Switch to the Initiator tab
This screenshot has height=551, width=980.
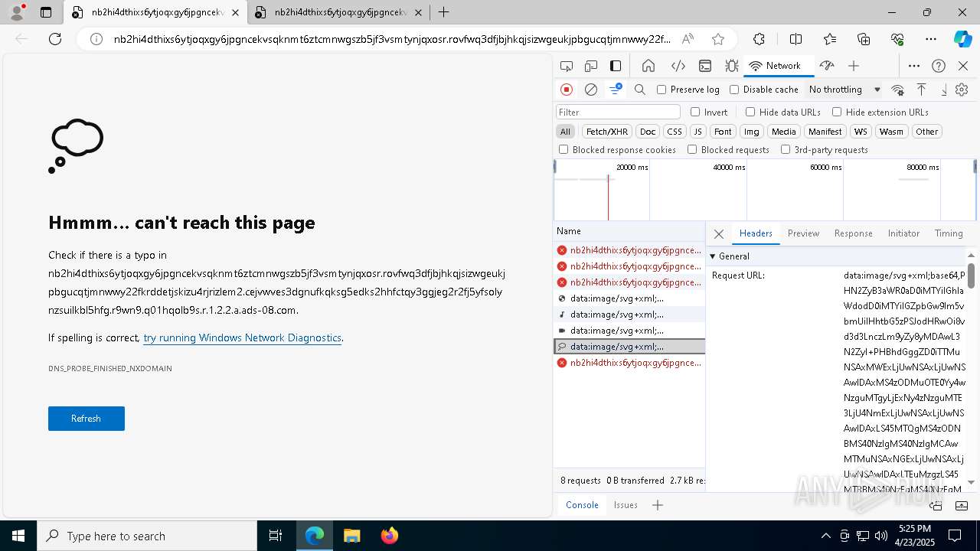point(903,233)
